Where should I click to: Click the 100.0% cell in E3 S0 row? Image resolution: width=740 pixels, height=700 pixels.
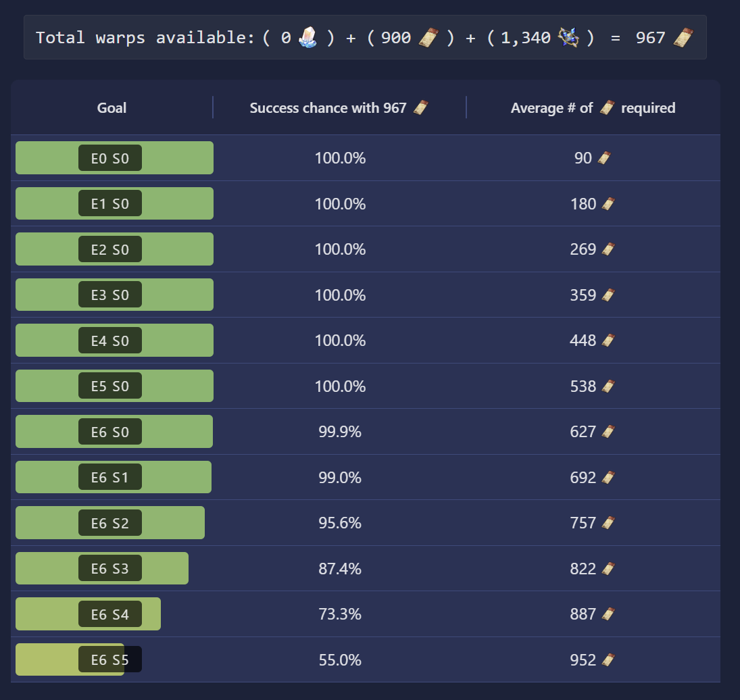[x=341, y=295]
